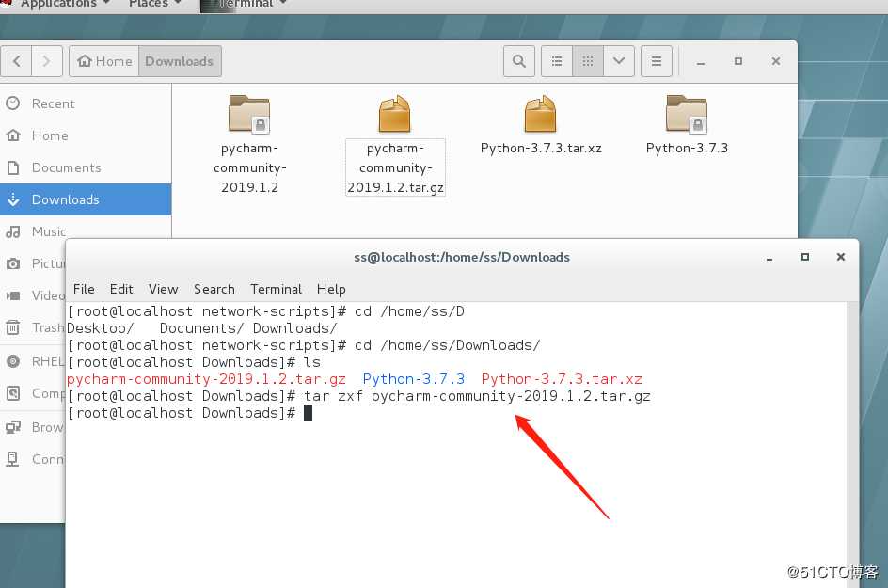
Task: Click terminal scrollbar track
Action: pos(852,445)
